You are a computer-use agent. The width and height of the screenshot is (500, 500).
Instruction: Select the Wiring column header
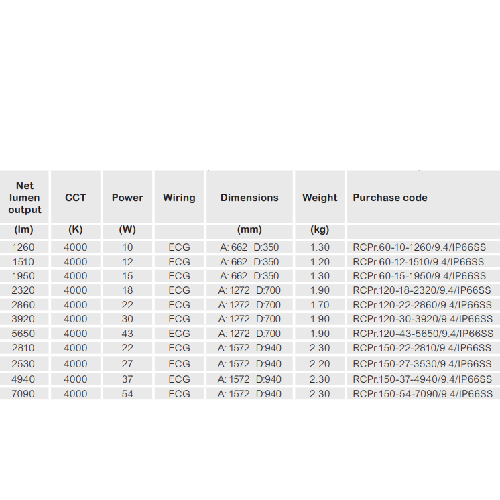tap(179, 198)
